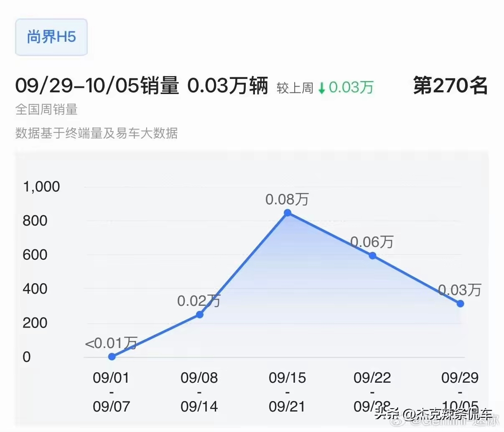Image resolution: width=504 pixels, height=432 pixels.
Task: Click the 400 y-axis label
Action: [x=35, y=289]
